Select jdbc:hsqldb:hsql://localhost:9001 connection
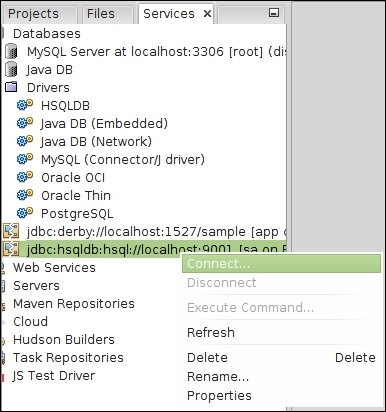The width and height of the screenshot is (386, 412). (156, 249)
